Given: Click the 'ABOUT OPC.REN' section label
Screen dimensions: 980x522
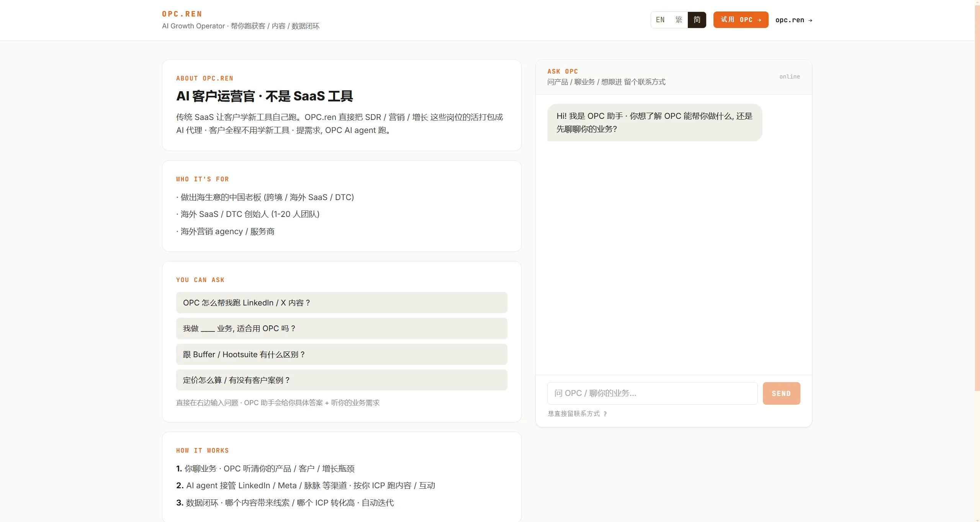Looking at the screenshot, I should (x=205, y=79).
